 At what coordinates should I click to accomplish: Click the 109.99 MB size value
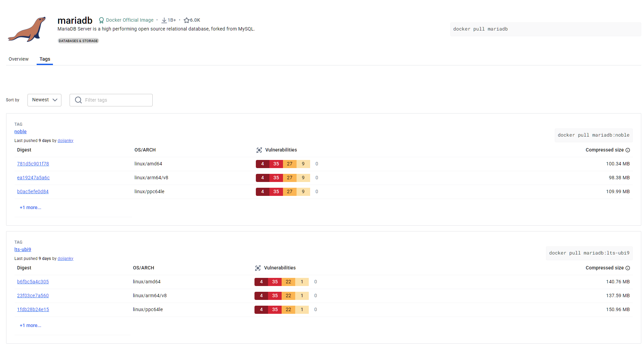pyautogui.click(x=618, y=191)
